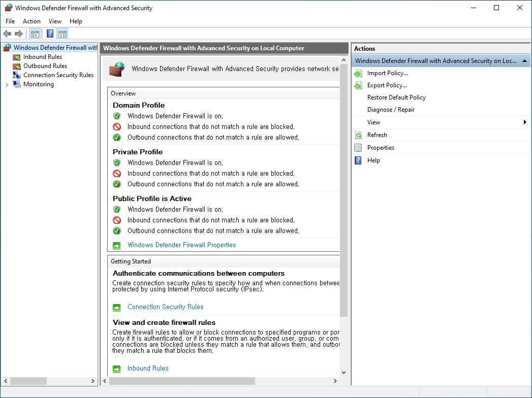The image size is (532, 398).
Task: Click the Import Policy green arrow icon
Action: [358, 73]
